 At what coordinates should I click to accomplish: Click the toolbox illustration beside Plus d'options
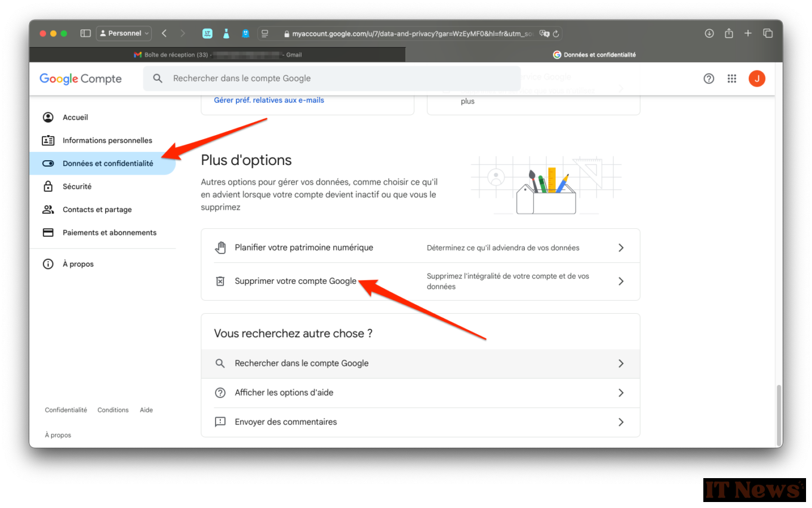(546, 185)
